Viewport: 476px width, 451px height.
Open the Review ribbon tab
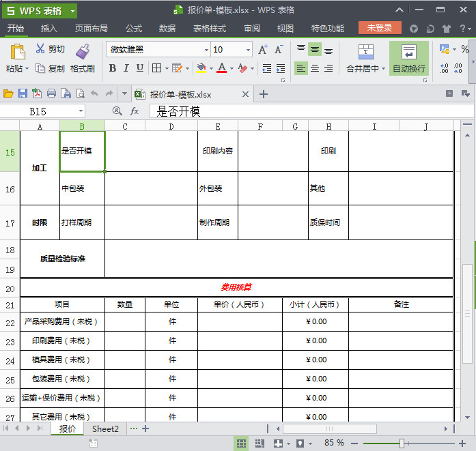[252, 28]
